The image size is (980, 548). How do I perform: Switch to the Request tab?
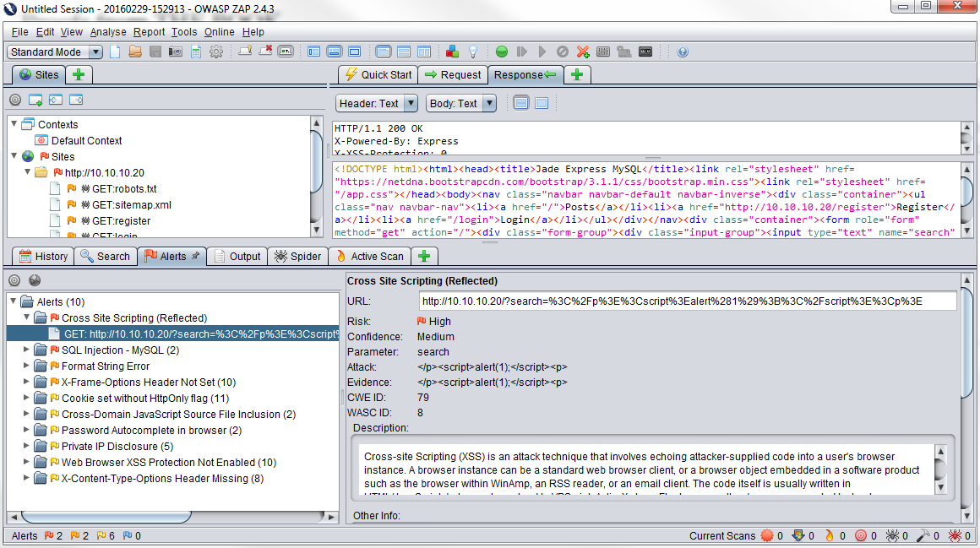453,74
